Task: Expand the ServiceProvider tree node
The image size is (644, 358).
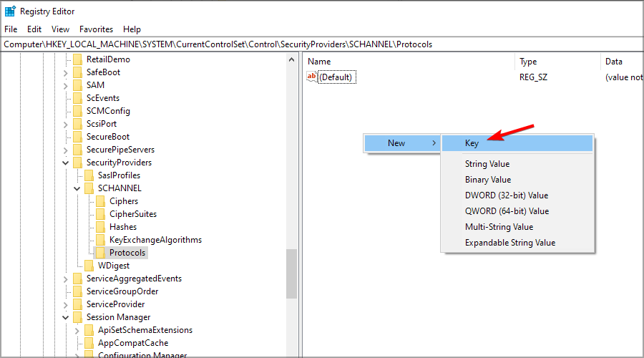Action: coord(66,305)
